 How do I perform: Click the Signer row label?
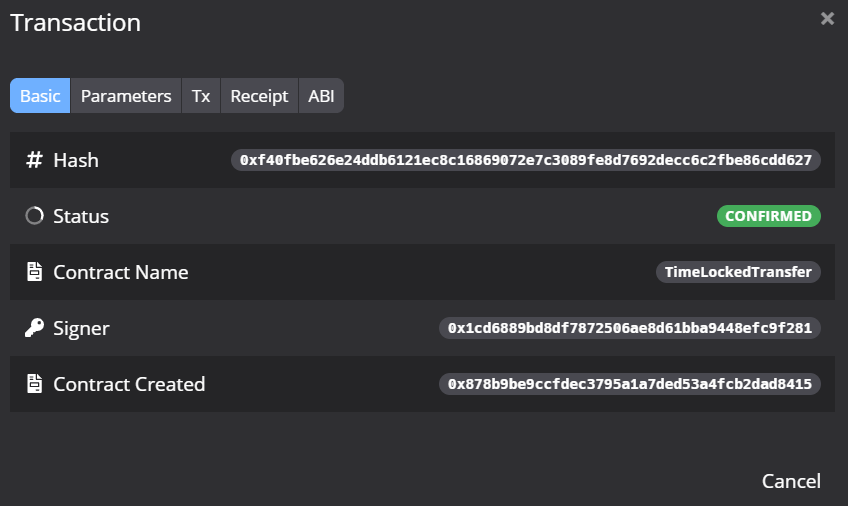81,328
